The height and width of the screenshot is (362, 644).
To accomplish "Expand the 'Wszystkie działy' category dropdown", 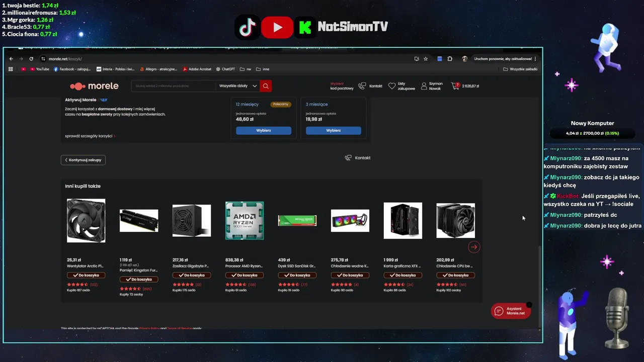I will point(238,86).
